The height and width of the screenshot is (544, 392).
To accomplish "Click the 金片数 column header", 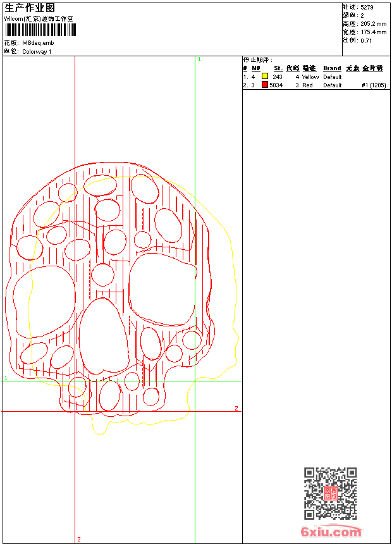I will coord(372,68).
